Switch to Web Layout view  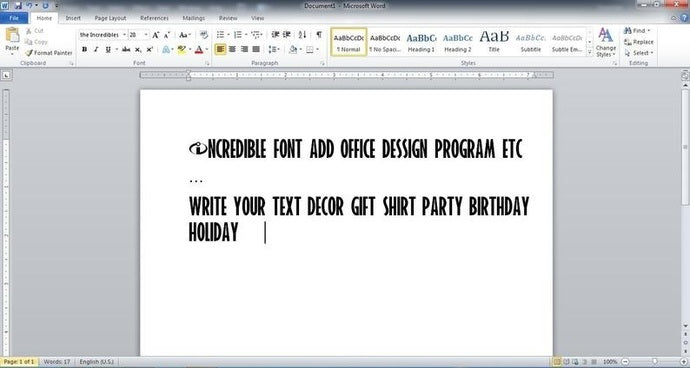click(575, 362)
